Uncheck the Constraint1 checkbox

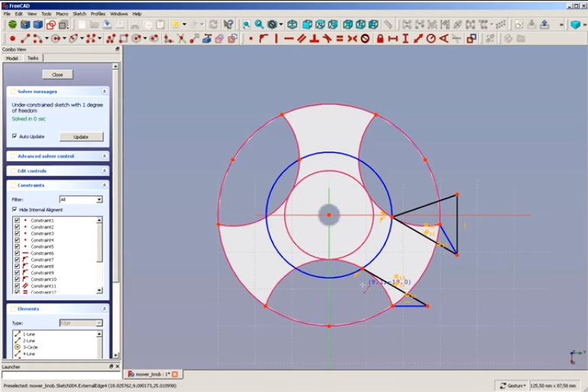17,220
